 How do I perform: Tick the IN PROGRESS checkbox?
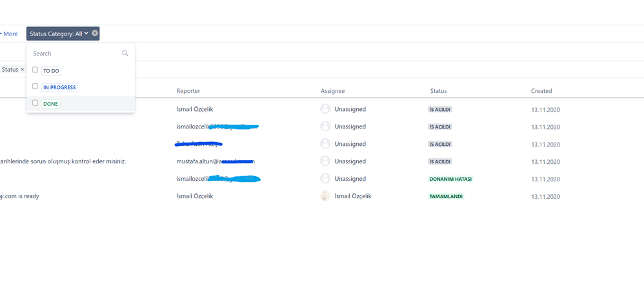click(35, 86)
